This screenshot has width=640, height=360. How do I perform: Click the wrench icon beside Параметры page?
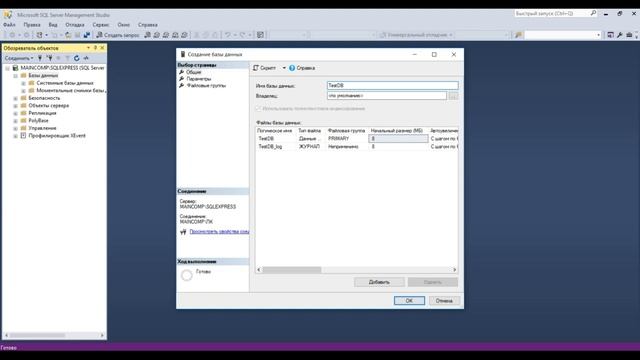(182, 78)
